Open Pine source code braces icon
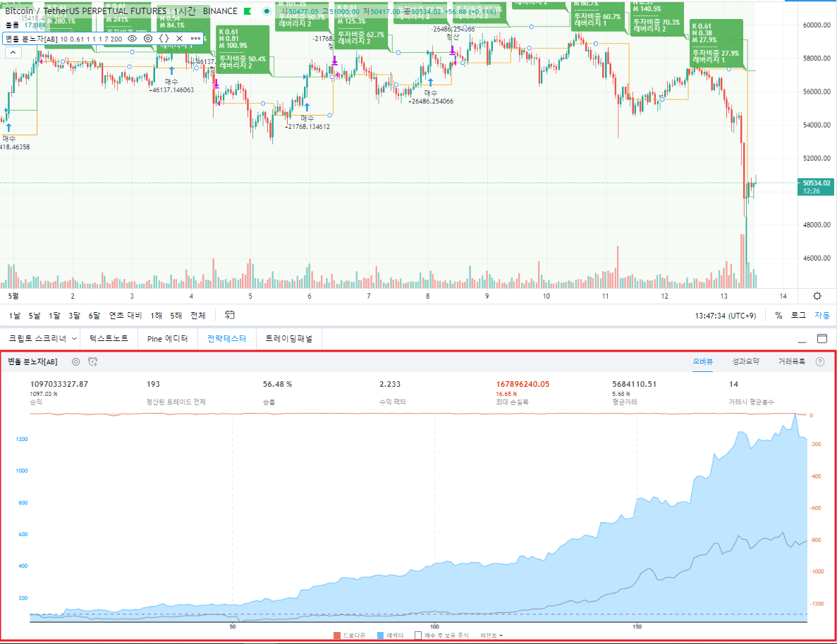Image resolution: width=837 pixels, height=644 pixels. (164, 38)
